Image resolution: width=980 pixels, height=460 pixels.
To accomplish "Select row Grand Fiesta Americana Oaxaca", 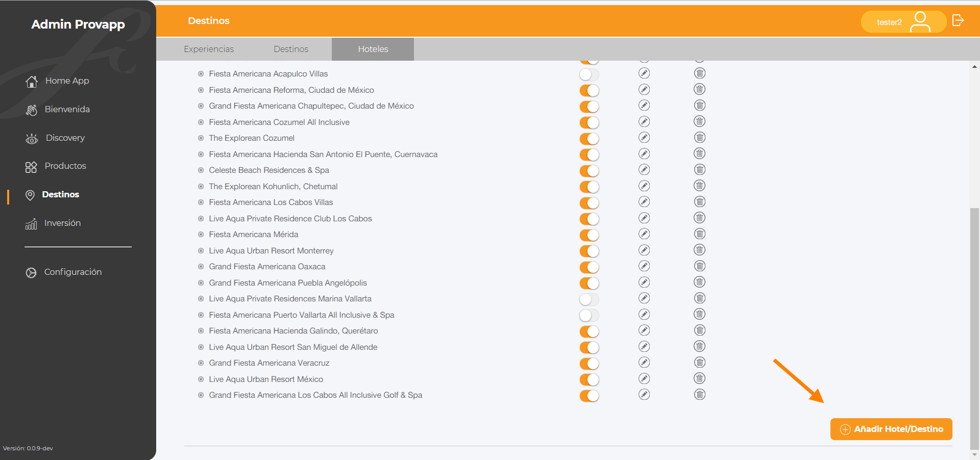I will [x=267, y=266].
